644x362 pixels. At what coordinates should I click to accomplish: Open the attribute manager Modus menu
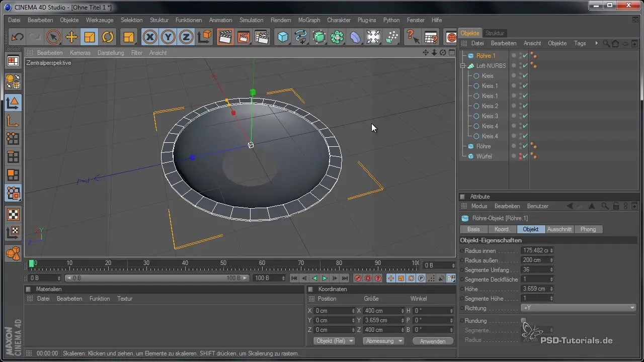pos(479,206)
